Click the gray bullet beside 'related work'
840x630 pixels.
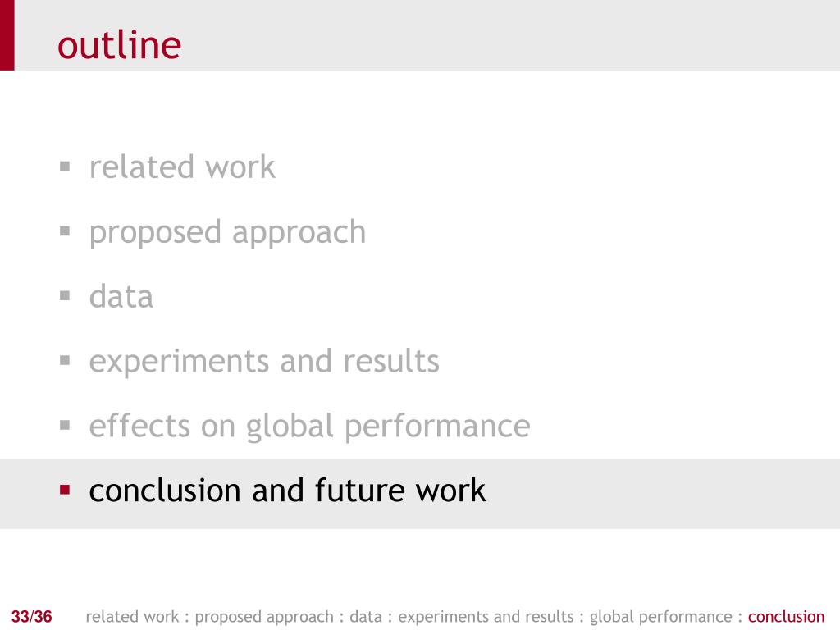point(65,166)
